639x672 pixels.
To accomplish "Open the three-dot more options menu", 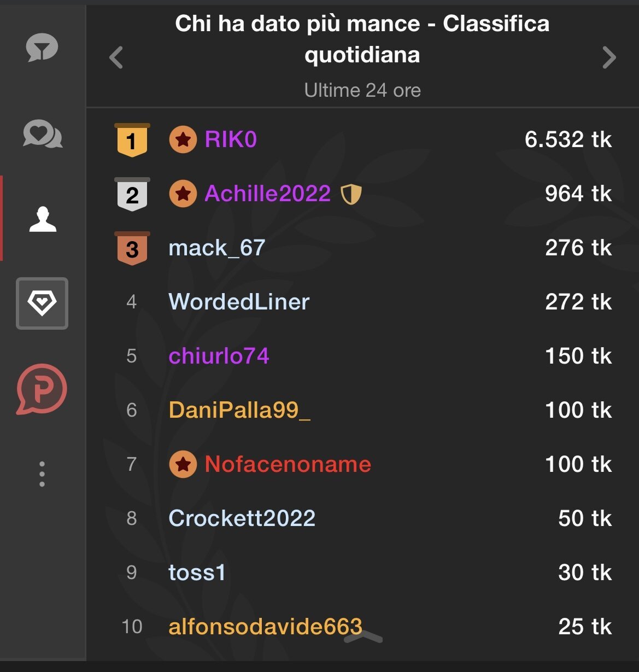I will [42, 474].
